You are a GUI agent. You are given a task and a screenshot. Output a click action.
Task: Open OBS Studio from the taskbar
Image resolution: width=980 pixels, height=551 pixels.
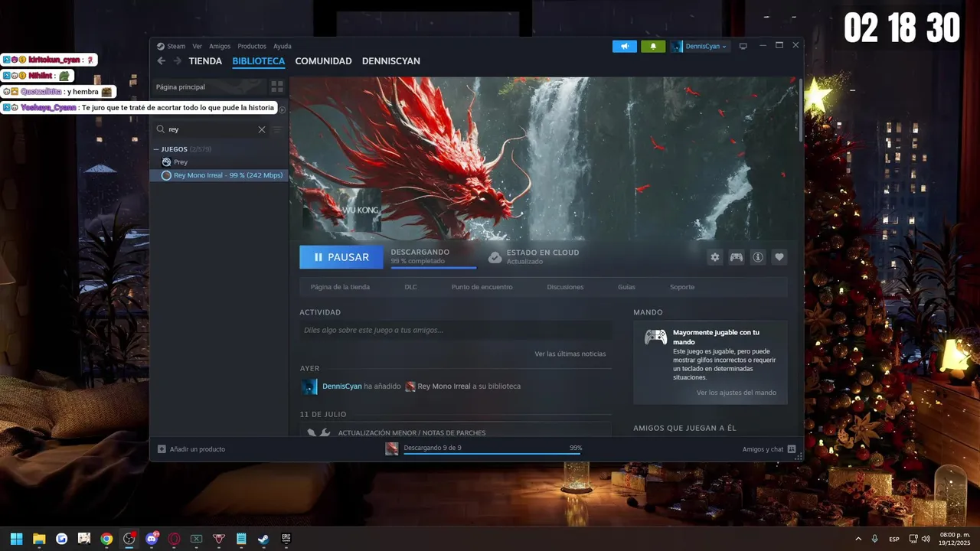tap(129, 539)
